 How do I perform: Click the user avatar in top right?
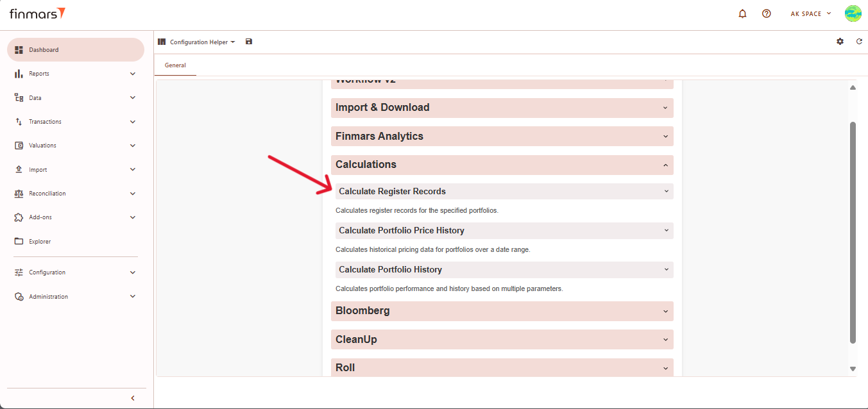(x=853, y=13)
